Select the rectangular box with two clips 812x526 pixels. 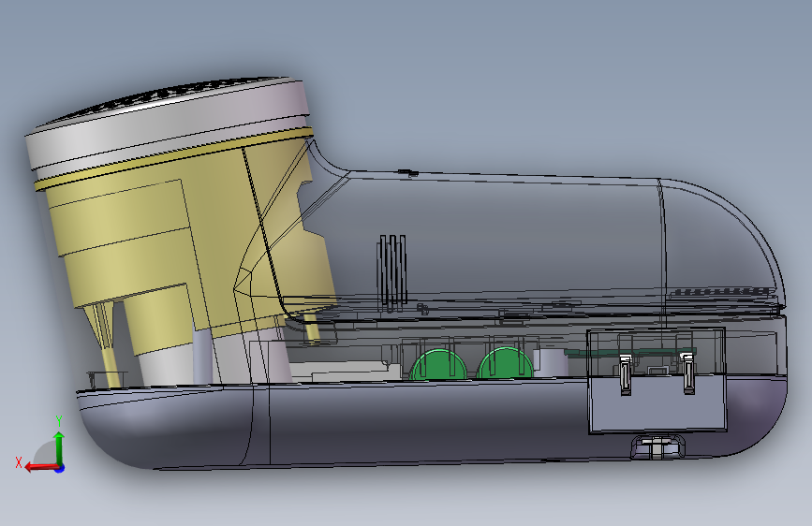coord(657,381)
